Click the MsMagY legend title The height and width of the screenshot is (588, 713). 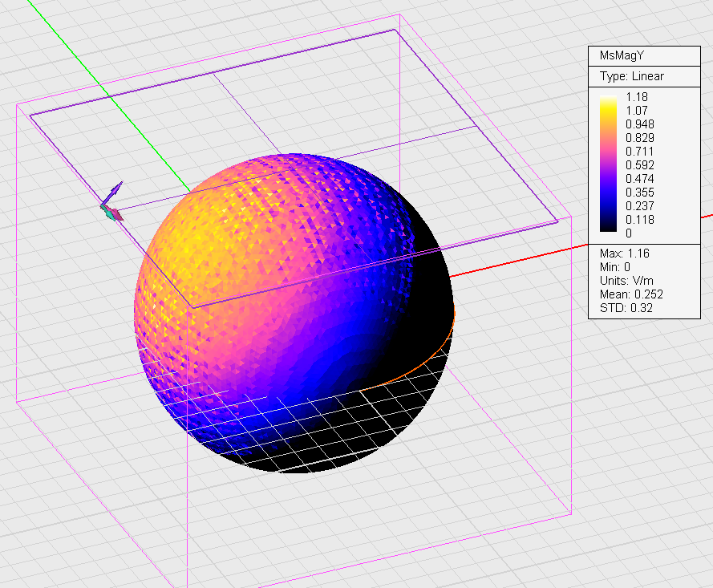point(622,55)
